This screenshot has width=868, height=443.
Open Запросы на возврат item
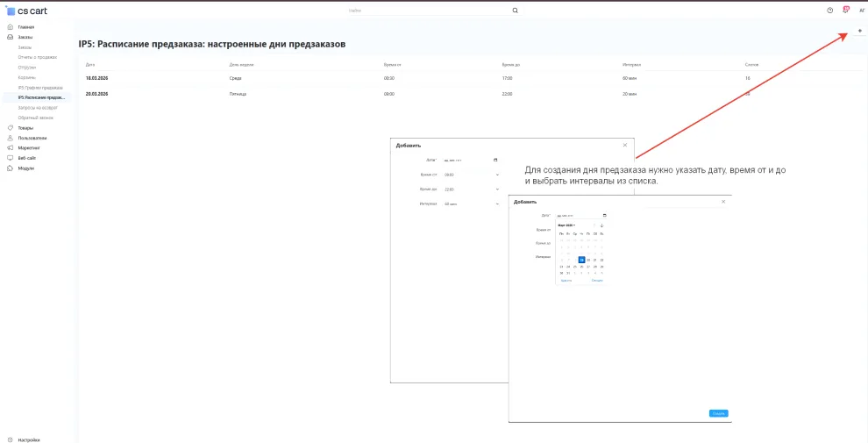tap(38, 108)
